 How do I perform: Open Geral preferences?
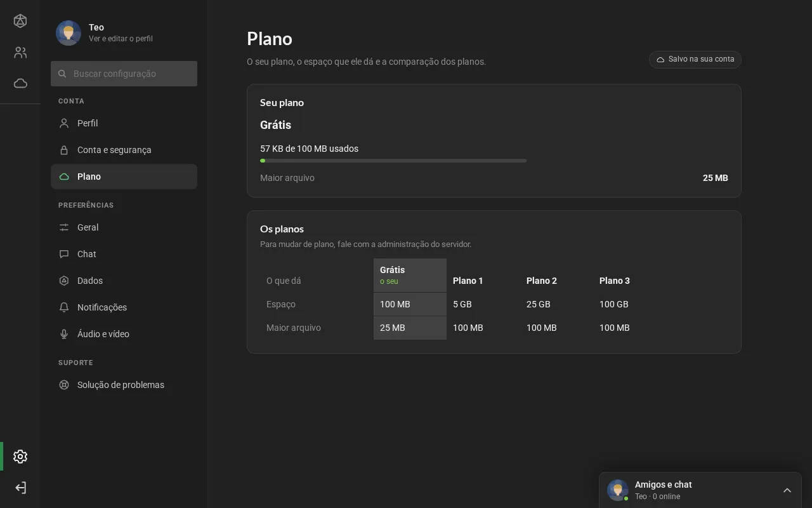point(124,227)
